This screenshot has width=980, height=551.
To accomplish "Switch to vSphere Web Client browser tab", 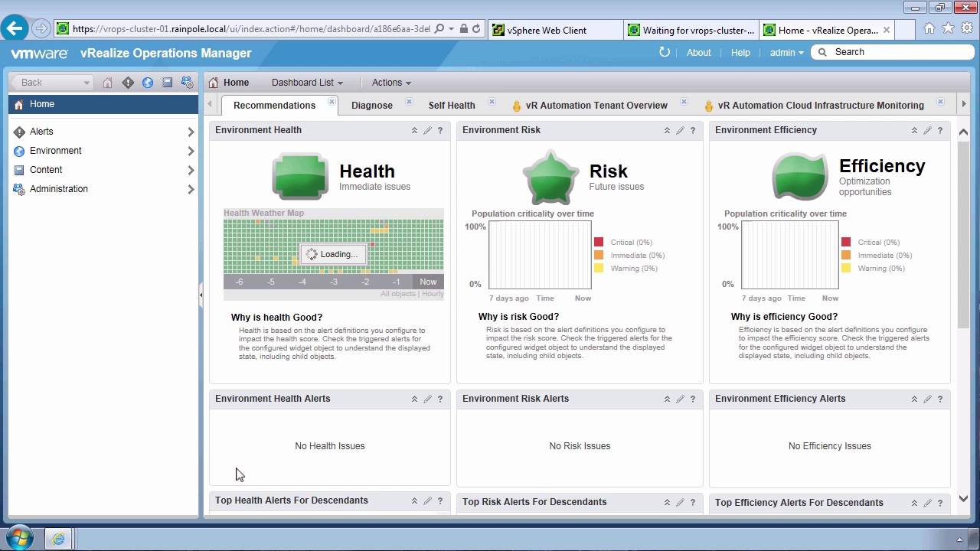I will point(555,30).
